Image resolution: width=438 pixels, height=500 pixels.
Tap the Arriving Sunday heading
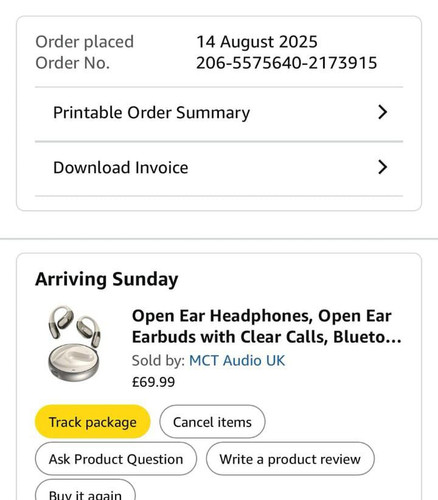[107, 279]
